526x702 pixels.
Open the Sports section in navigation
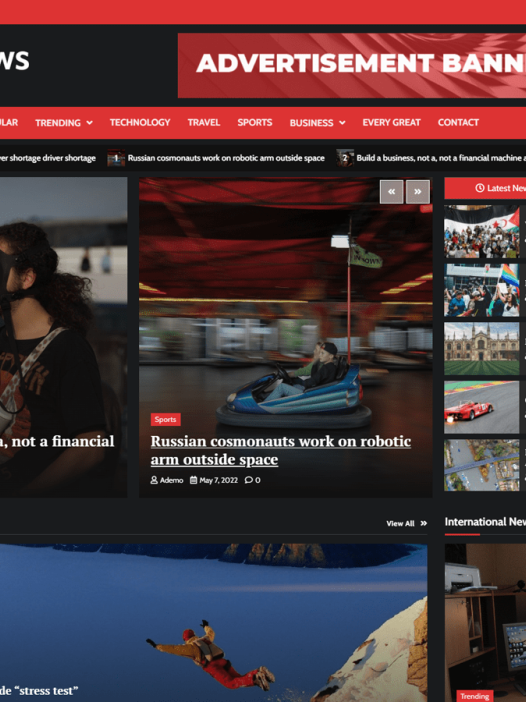255,123
